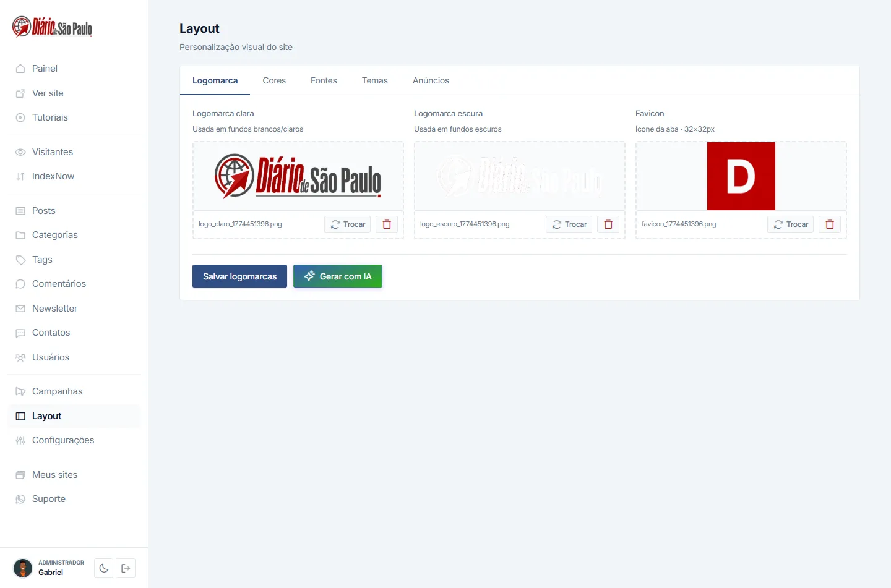
Task: Click the dark logo preview image
Action: [520, 176]
